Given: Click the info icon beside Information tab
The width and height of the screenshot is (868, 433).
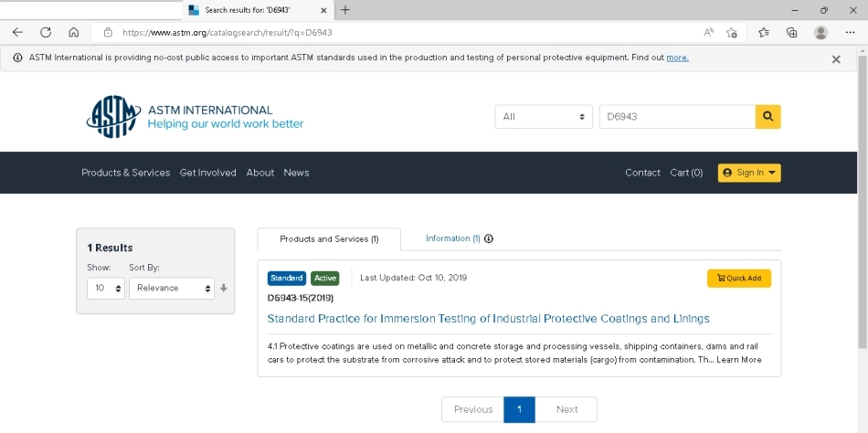Looking at the screenshot, I should [x=489, y=239].
